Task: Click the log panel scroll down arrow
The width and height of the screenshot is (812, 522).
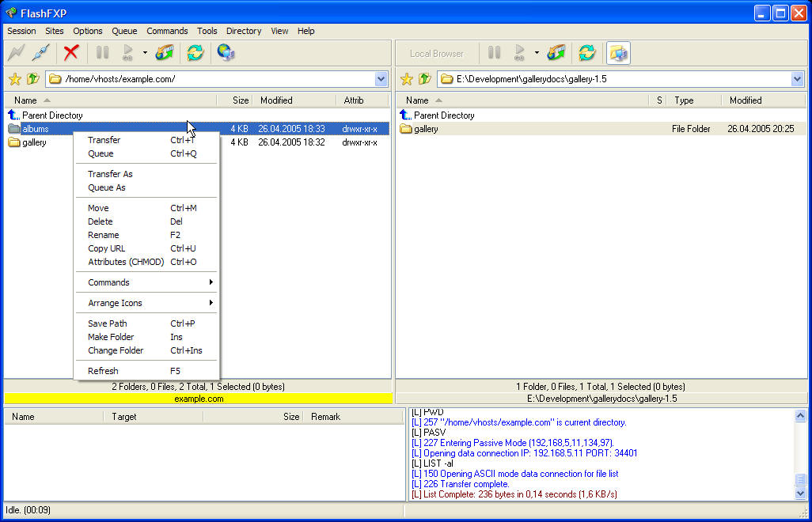Action: click(800, 494)
